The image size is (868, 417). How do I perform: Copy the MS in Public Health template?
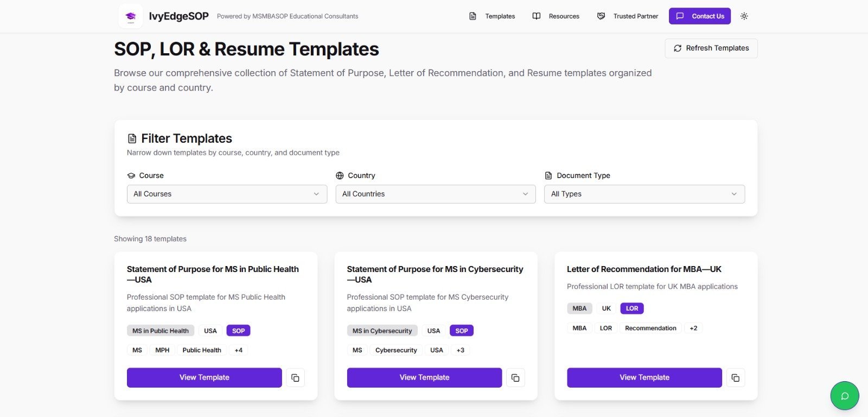(295, 377)
